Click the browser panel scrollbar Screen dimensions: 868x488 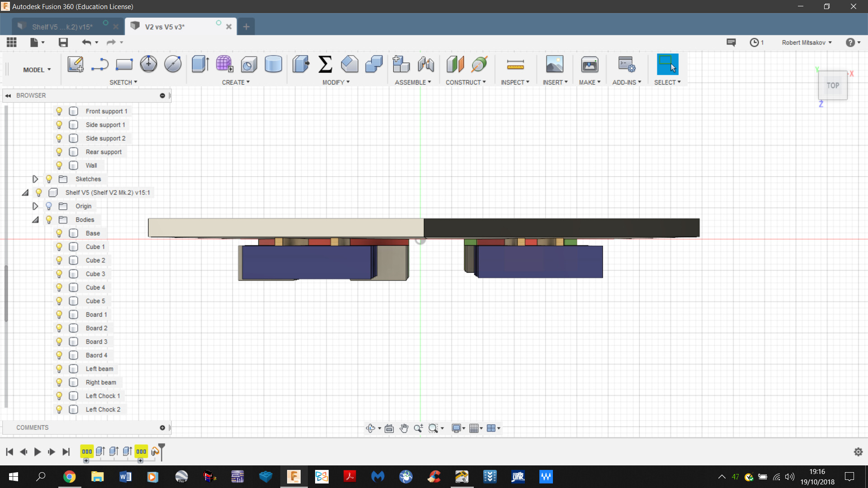(x=6, y=294)
